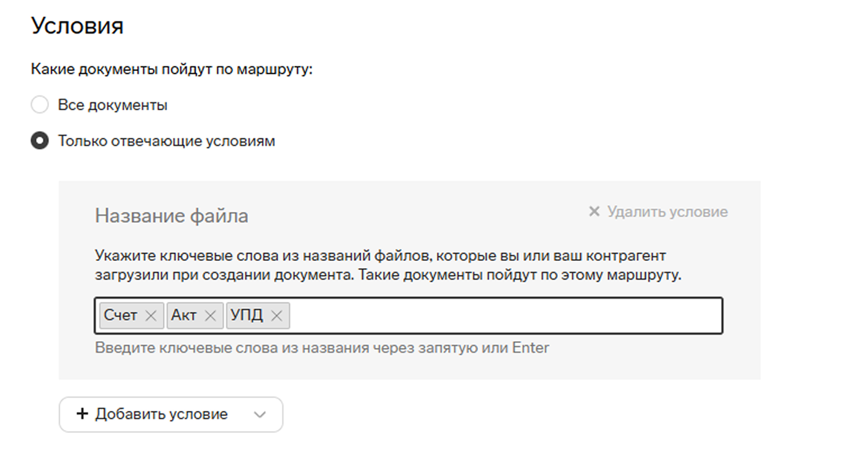
Task: Click the hint text below keywords field
Action: 322,348
